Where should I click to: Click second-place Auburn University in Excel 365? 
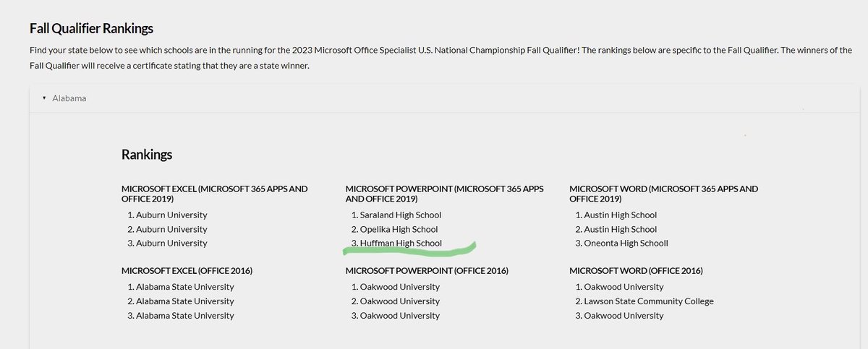(171, 229)
